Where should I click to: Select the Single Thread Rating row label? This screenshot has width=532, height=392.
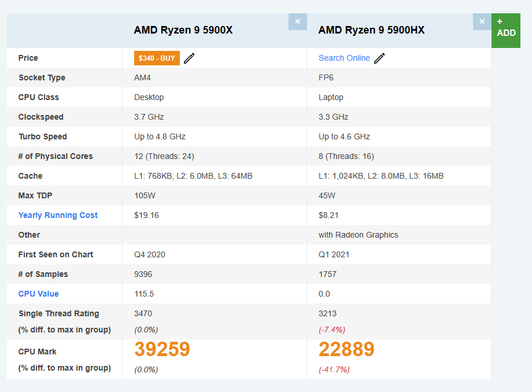click(x=59, y=314)
